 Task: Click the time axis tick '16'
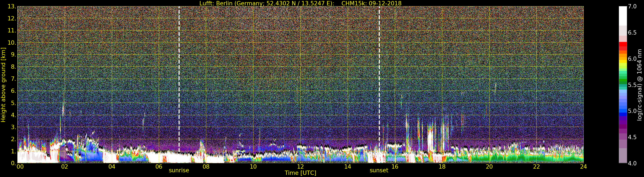[395, 167]
